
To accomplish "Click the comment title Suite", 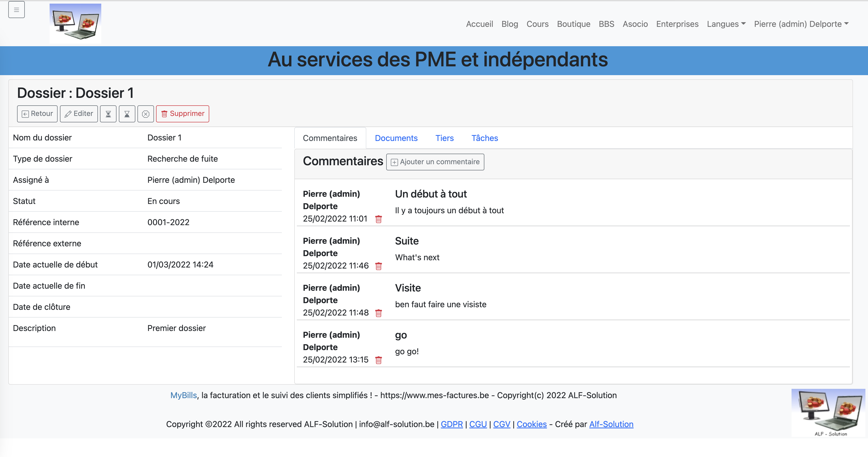I will click(x=407, y=241).
